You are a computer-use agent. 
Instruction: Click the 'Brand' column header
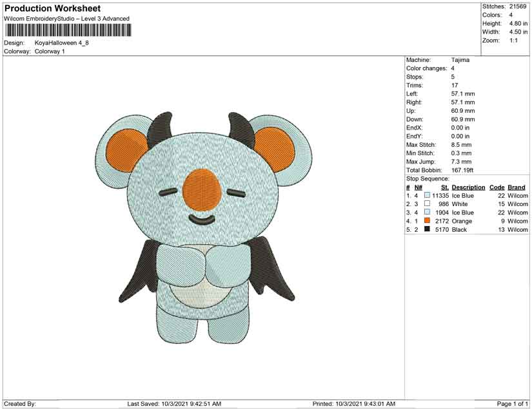click(x=517, y=187)
